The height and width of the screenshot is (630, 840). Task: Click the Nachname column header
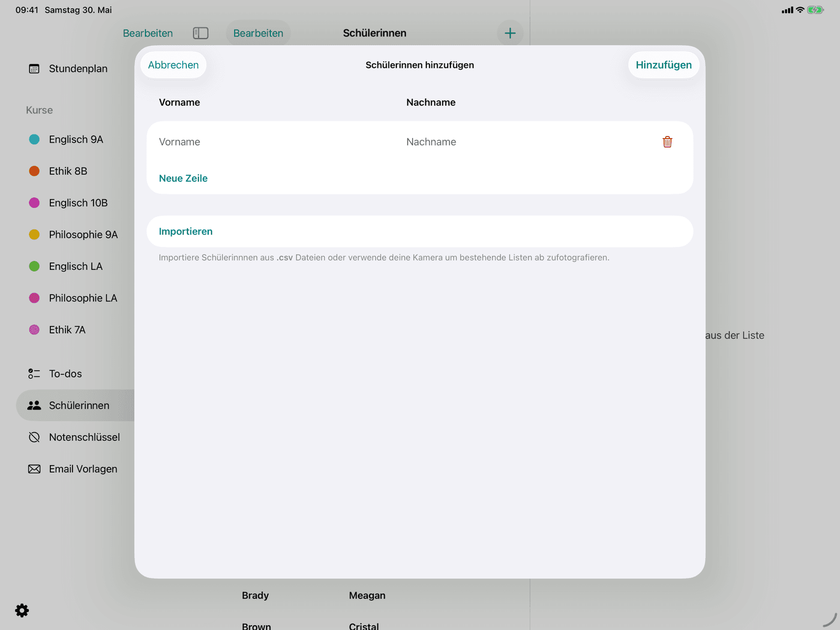(x=431, y=102)
